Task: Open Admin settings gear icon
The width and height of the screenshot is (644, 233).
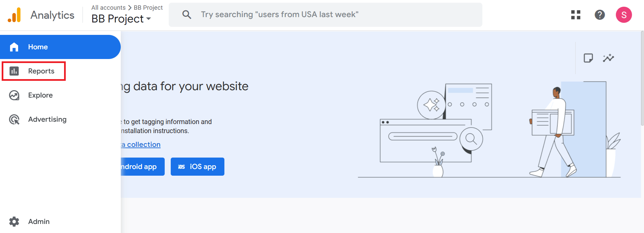Action: pos(14,221)
